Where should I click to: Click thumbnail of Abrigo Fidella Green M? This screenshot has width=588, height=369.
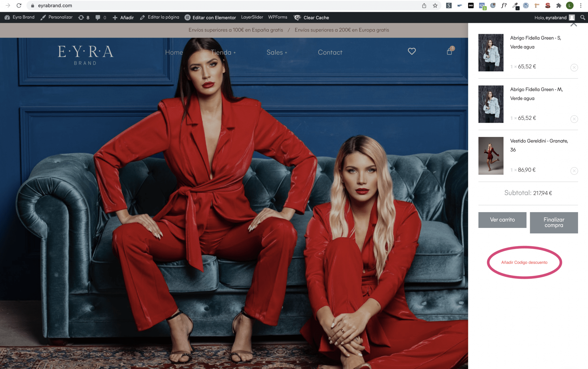point(491,104)
